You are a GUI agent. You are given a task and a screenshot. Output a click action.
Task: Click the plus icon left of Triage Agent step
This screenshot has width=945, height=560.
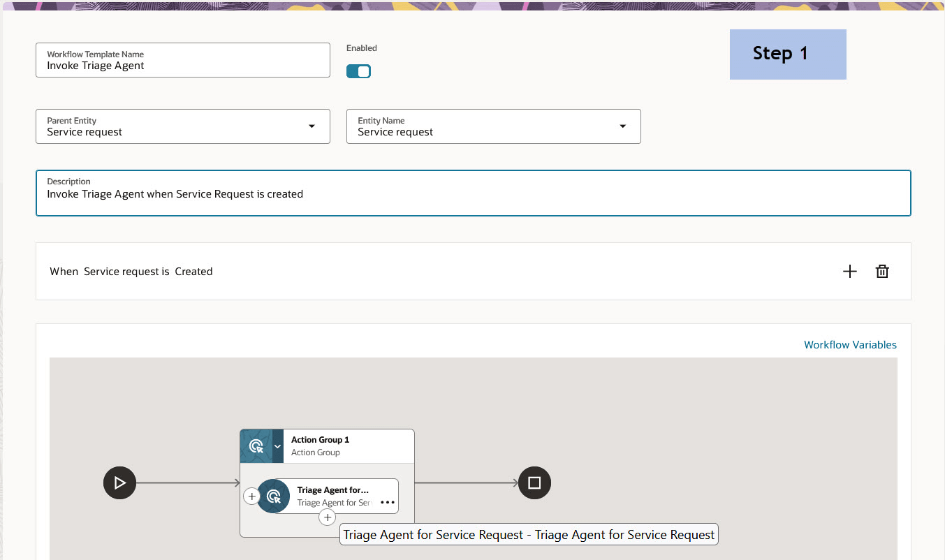pyautogui.click(x=251, y=496)
